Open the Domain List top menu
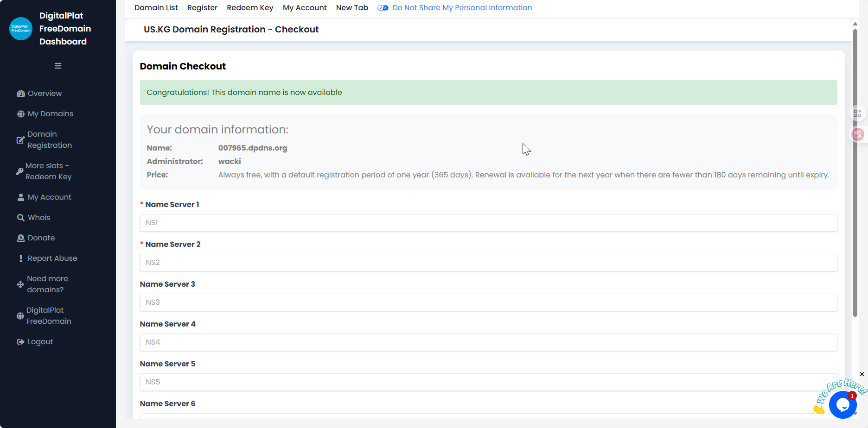Screen dimensions: 868x428 tap(156, 8)
